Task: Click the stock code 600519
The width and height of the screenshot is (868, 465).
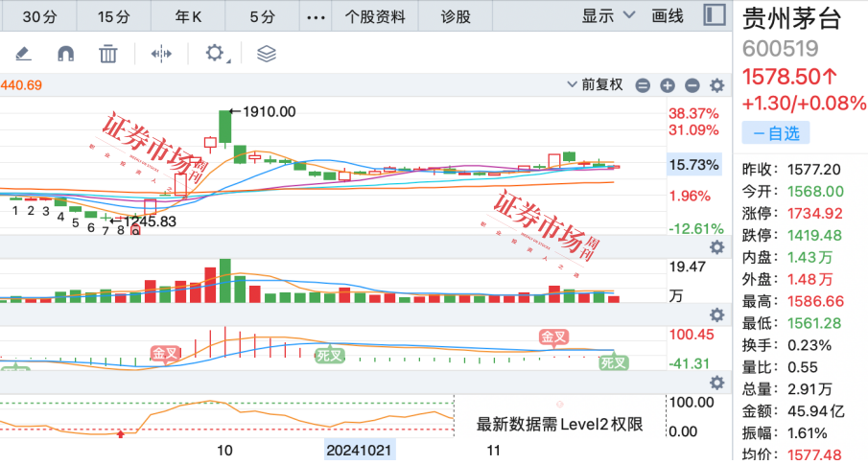Action: (x=780, y=49)
